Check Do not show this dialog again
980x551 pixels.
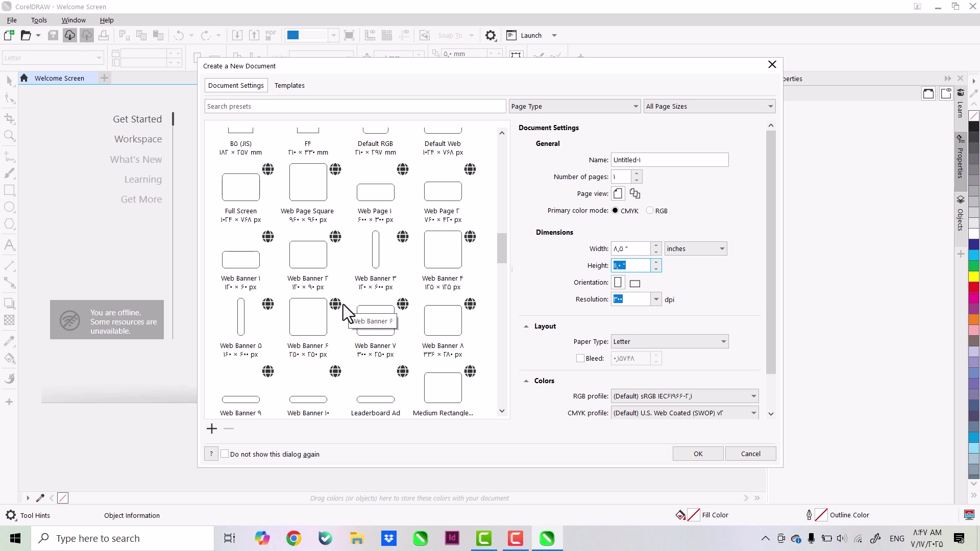click(225, 454)
